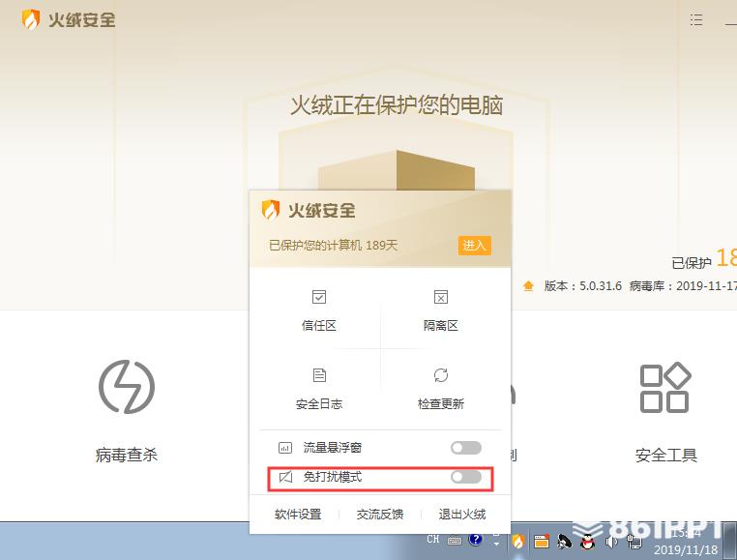Toggle the 免打扰模式 switch
737x560 pixels.
tap(466, 477)
